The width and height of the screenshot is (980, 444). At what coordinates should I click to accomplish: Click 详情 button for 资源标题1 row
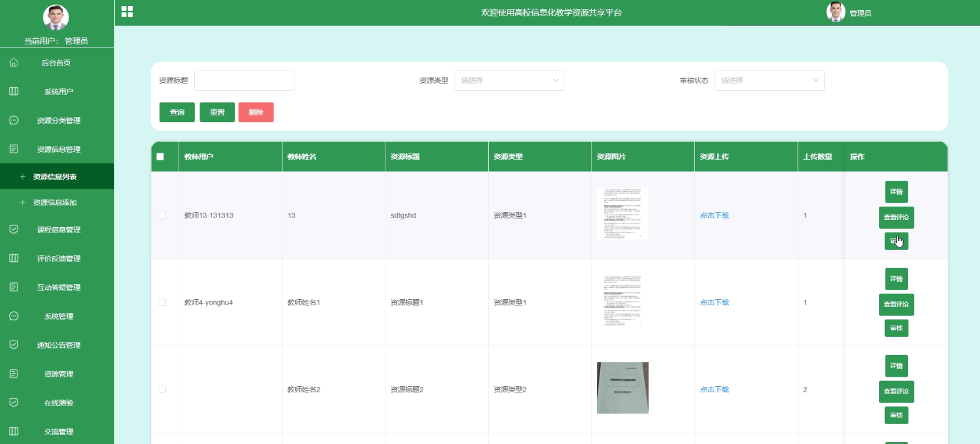(x=896, y=279)
